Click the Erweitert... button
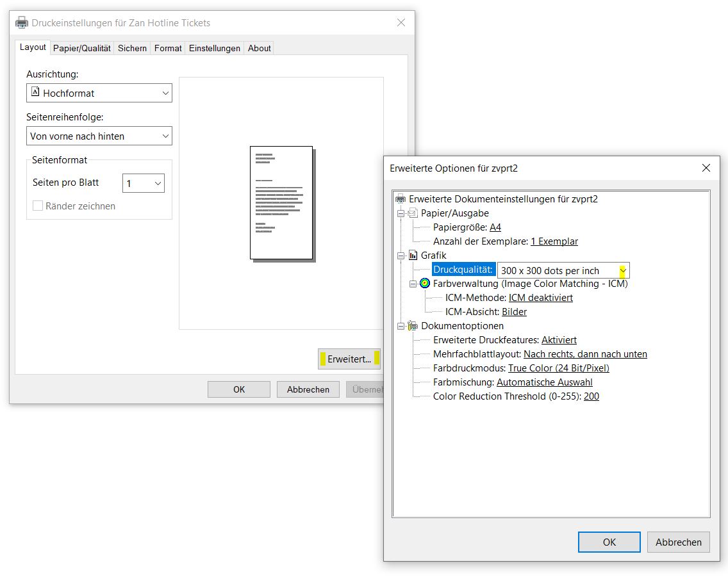Viewport: 728px width, 577px height. 349,359
